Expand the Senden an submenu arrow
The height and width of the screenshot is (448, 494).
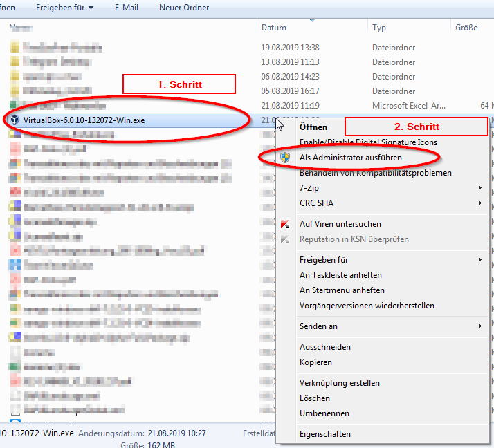pos(480,326)
